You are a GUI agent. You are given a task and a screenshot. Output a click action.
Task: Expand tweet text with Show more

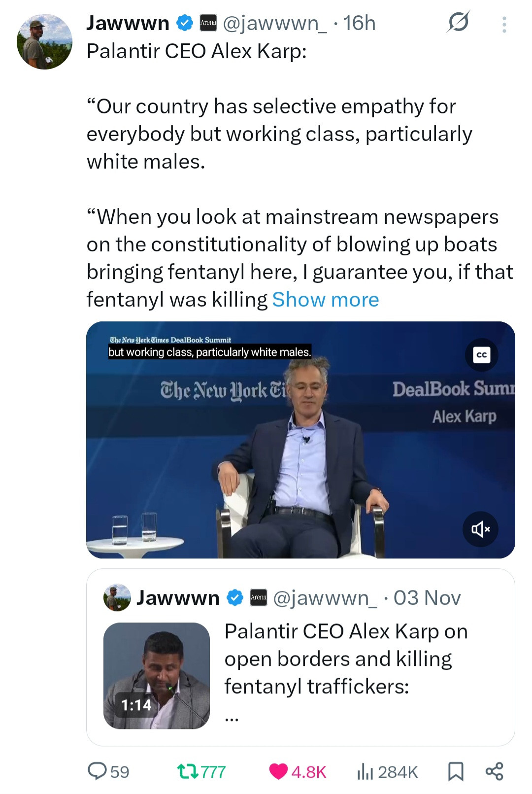click(326, 300)
